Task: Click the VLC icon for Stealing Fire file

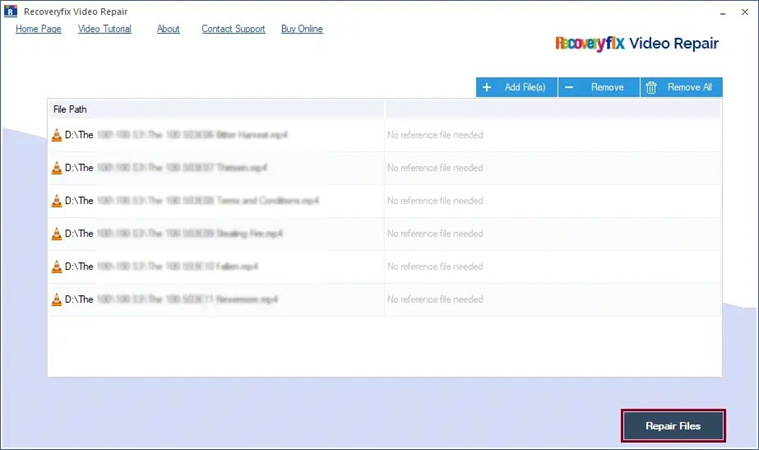Action: coord(56,234)
